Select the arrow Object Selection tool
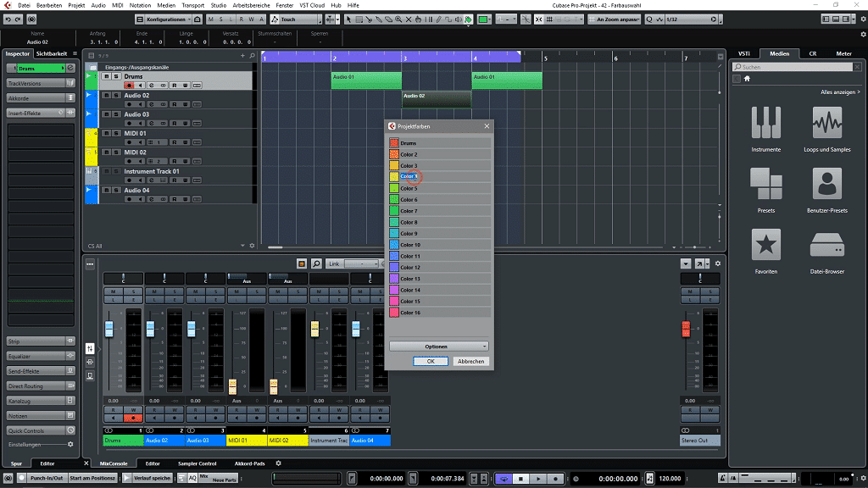Screen dimensions: 868x488 [x=348, y=19]
